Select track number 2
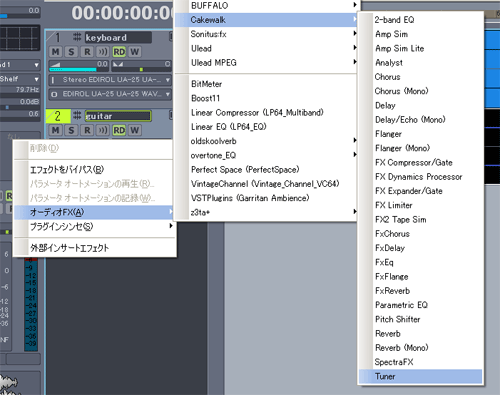The image size is (500, 395). (58, 116)
